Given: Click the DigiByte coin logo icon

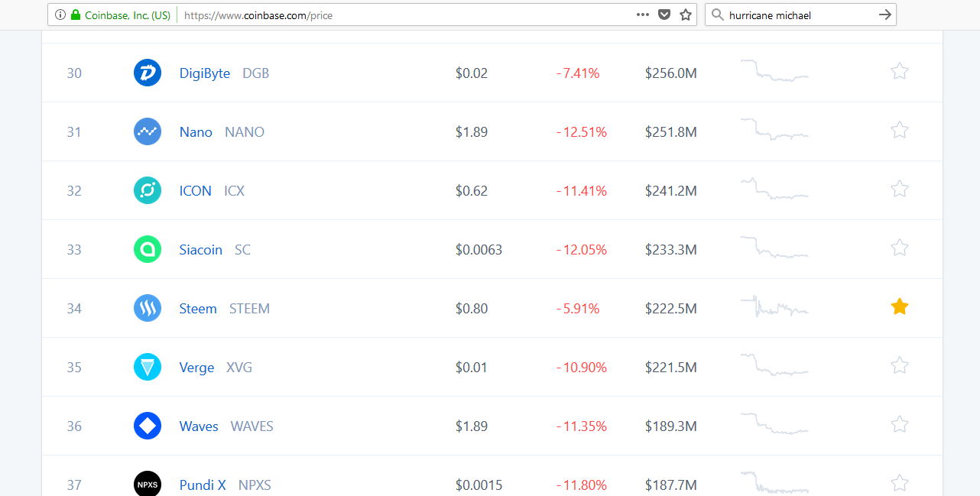Looking at the screenshot, I should (x=148, y=73).
